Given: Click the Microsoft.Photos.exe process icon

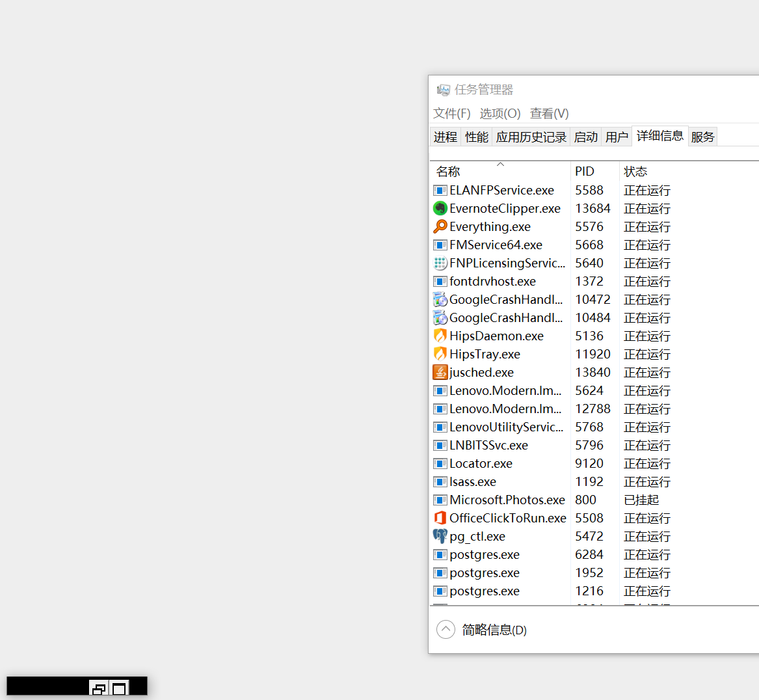Looking at the screenshot, I should point(440,500).
